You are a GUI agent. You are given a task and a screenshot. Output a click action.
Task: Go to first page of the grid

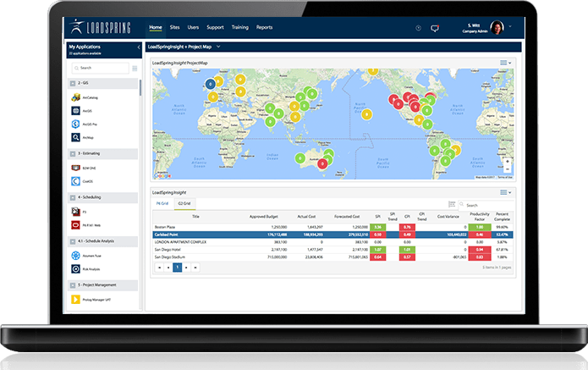point(159,268)
